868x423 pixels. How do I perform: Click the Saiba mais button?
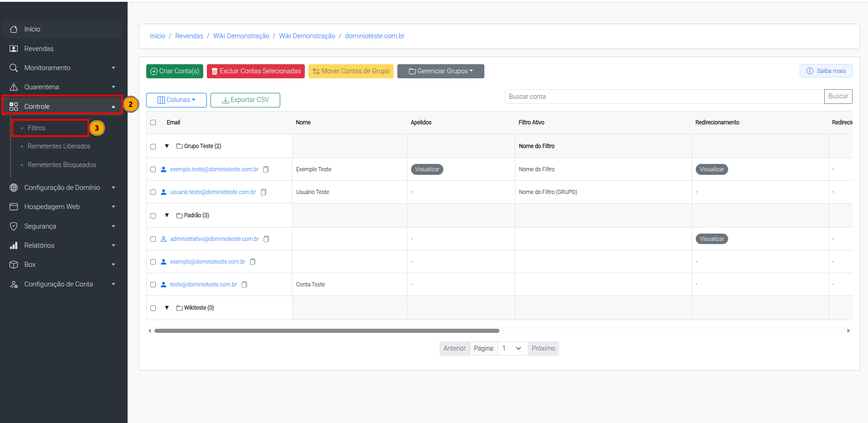point(826,71)
